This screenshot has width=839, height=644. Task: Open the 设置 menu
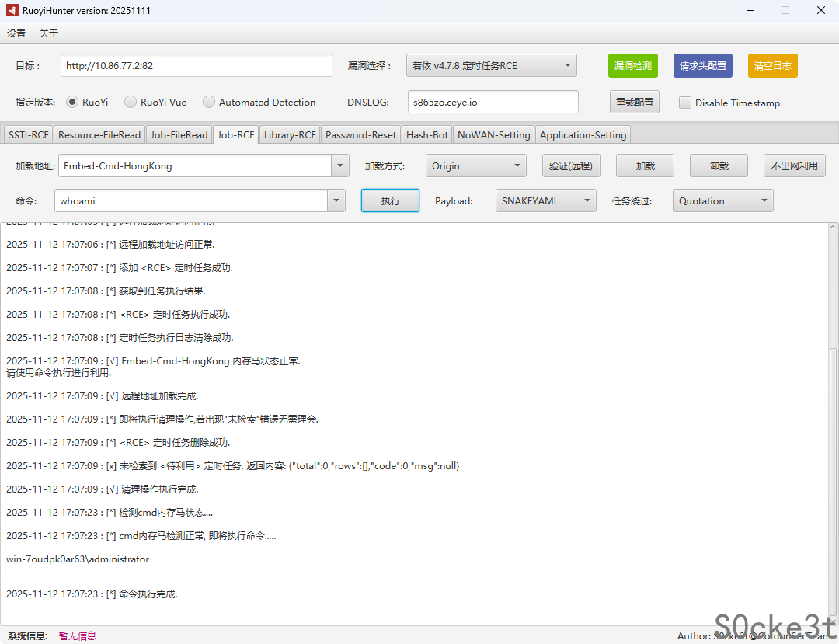[16, 33]
